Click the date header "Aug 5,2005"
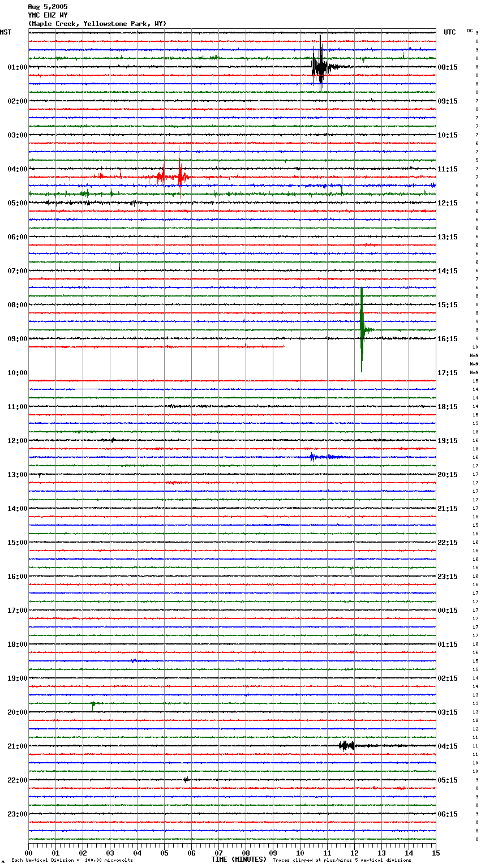 pos(48,7)
